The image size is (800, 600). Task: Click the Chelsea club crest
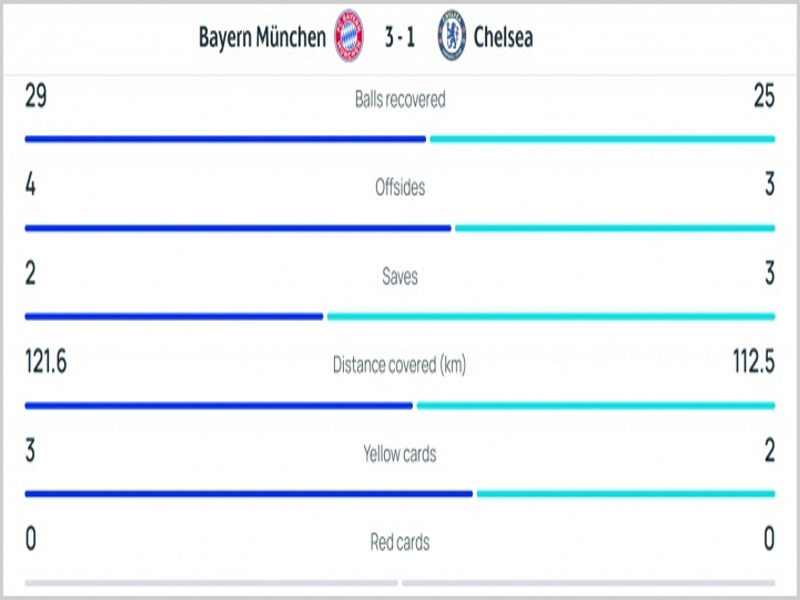click(x=452, y=35)
